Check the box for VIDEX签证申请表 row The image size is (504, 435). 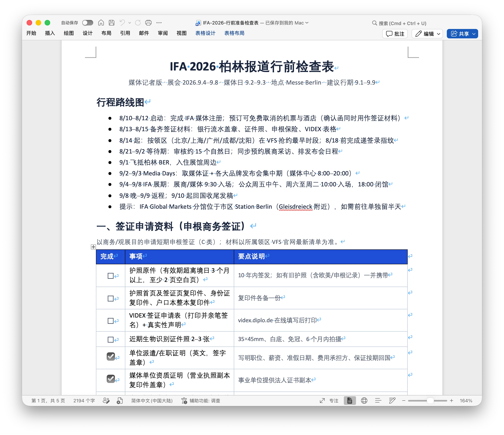coord(111,321)
